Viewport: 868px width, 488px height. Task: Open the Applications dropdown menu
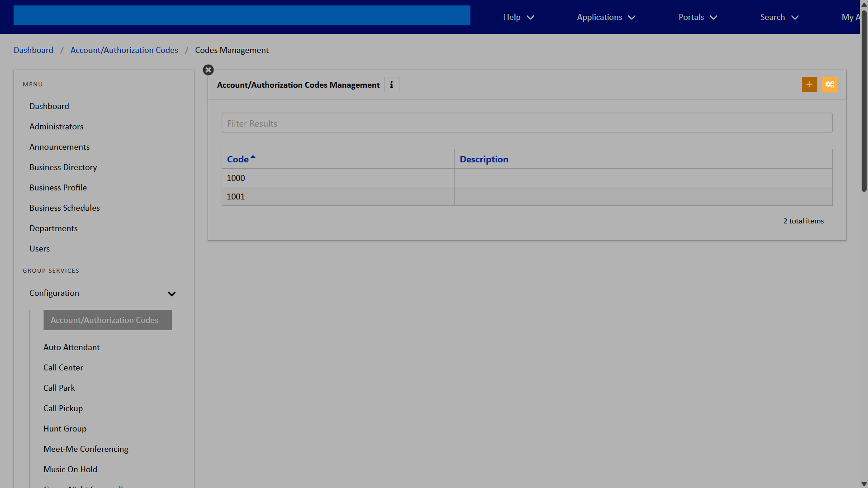pos(606,17)
